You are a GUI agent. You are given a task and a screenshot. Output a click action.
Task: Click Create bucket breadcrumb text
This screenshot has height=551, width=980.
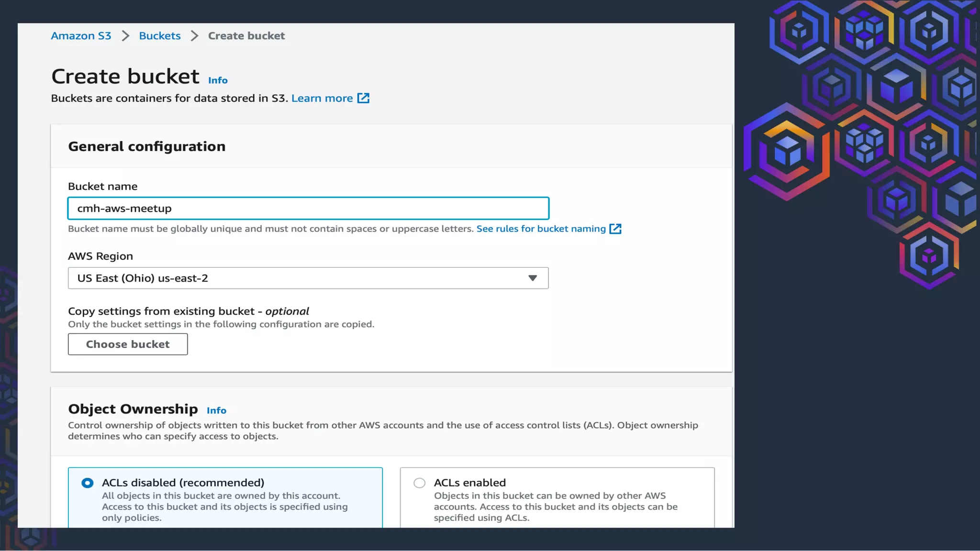(246, 36)
